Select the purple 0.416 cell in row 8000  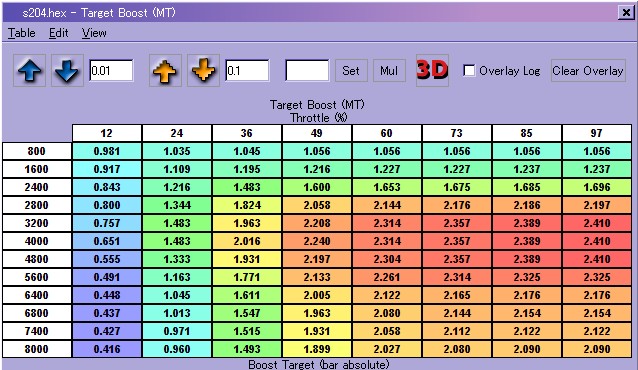[x=107, y=349]
